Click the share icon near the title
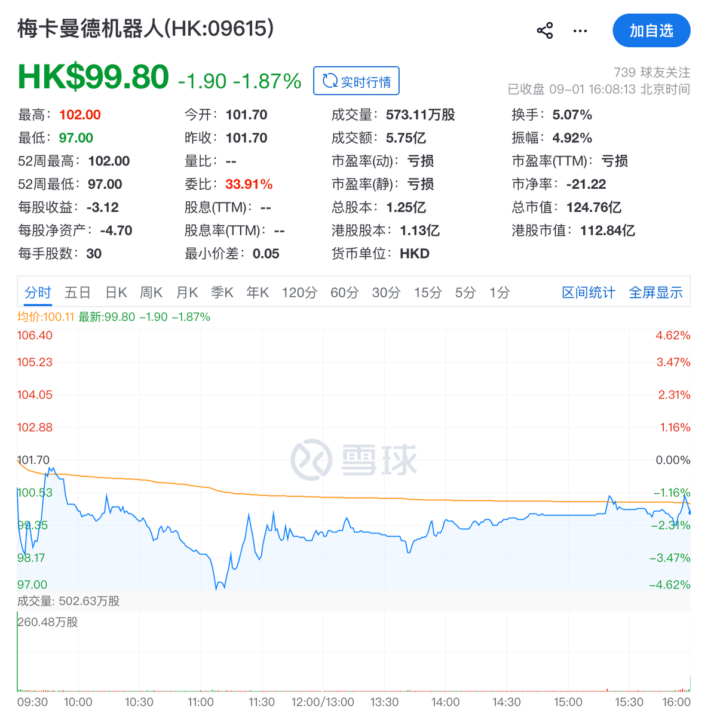 (x=544, y=30)
